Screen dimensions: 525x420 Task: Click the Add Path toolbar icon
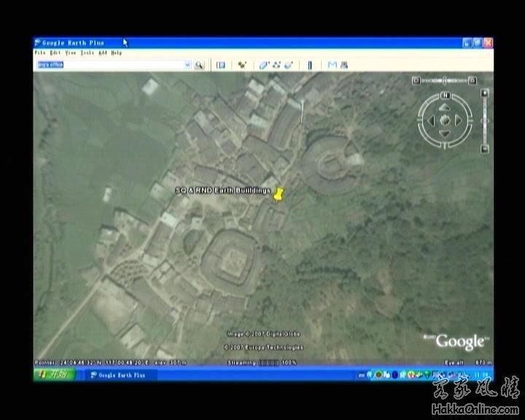[276, 65]
